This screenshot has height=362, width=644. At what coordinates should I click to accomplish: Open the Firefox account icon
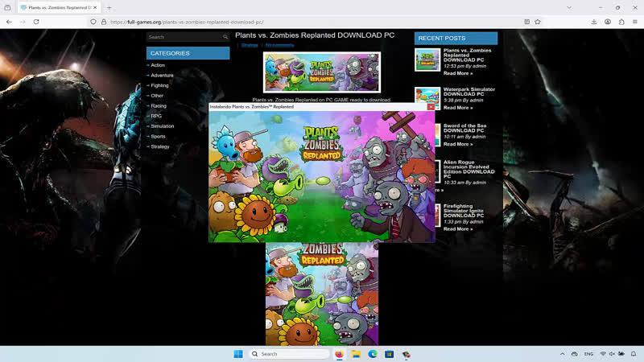click(x=608, y=22)
